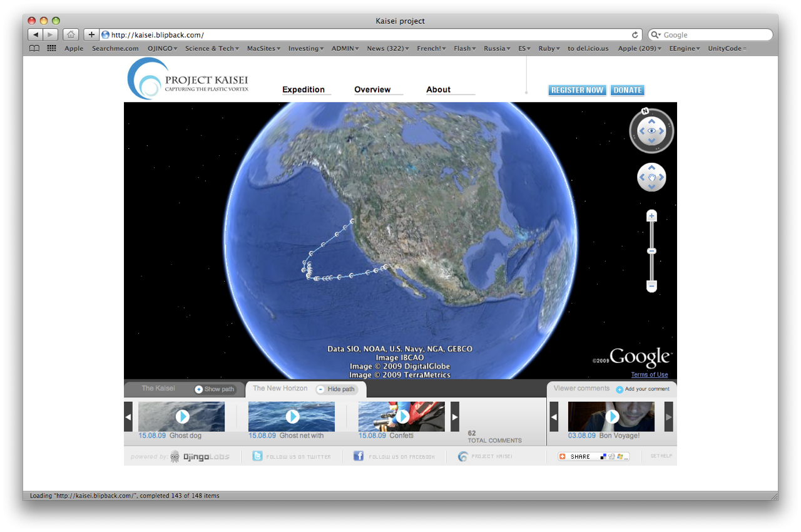Select the Viewer comments tab
This screenshot has height=532, width=801.
pos(581,389)
